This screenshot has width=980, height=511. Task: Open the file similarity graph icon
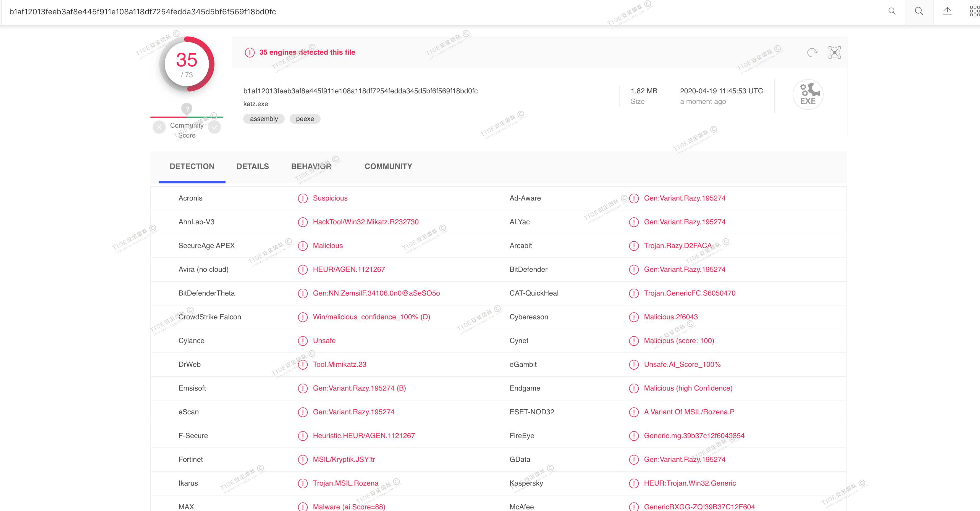click(834, 52)
